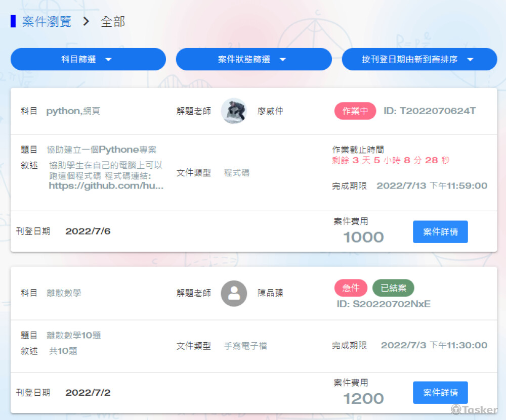Select the 全部 breadcrumb item

113,22
